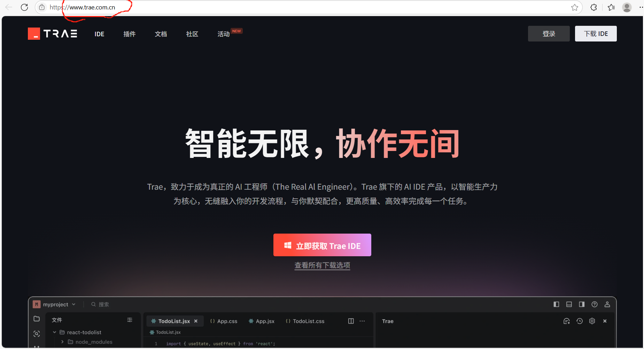Click the new chat icon in Trae panel

[x=567, y=321]
